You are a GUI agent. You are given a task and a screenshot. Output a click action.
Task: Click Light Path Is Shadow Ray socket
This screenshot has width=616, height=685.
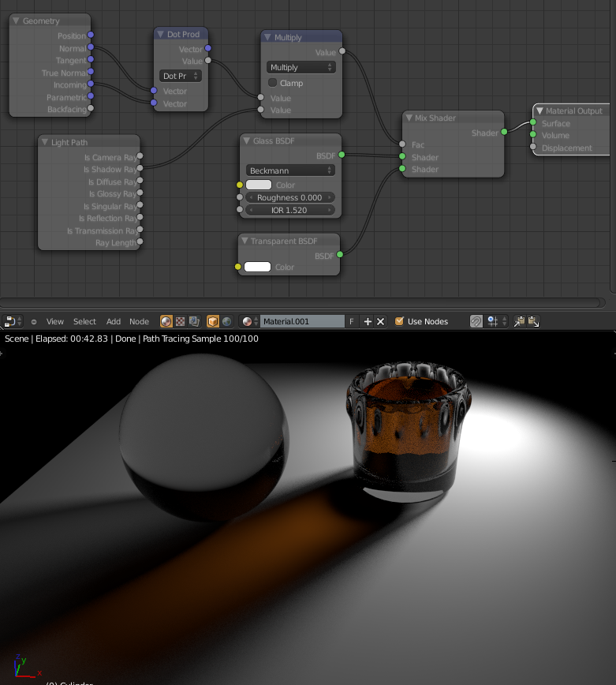[x=140, y=168]
